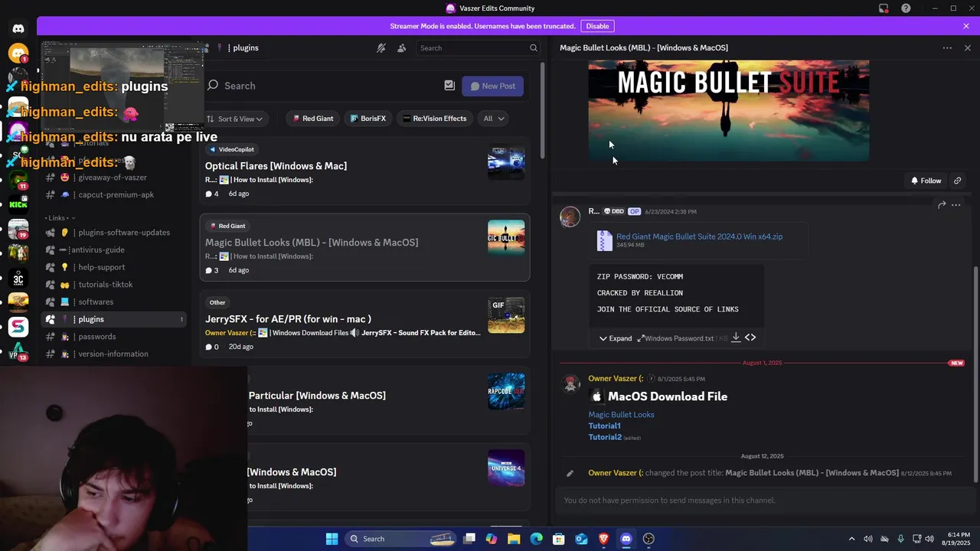Open more options dots on first message
Screen dimensions: 980x551
[955, 205]
